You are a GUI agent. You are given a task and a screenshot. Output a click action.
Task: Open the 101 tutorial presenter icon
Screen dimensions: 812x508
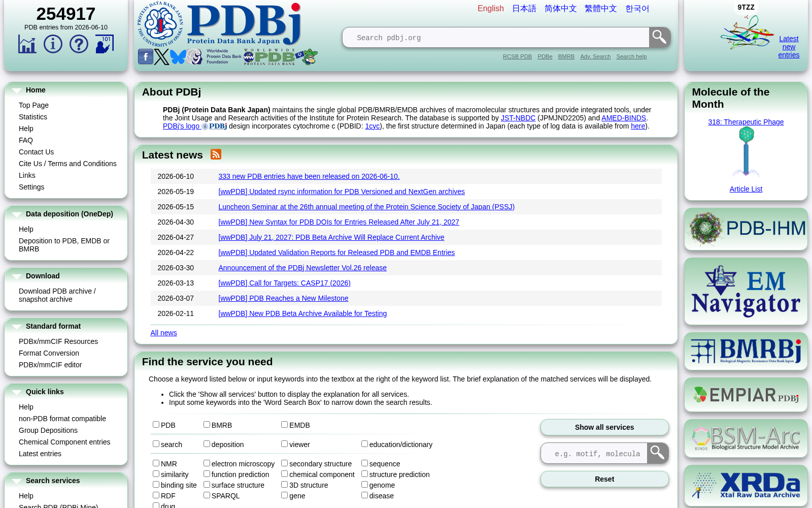[105, 44]
